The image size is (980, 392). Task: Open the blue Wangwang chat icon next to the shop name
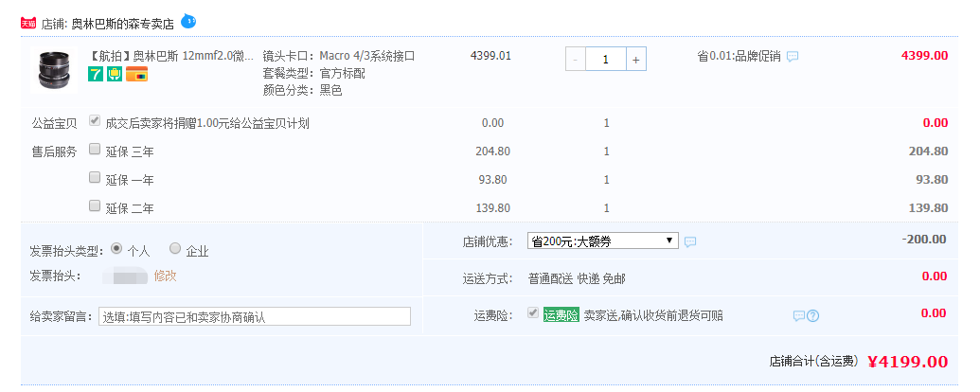point(188,22)
